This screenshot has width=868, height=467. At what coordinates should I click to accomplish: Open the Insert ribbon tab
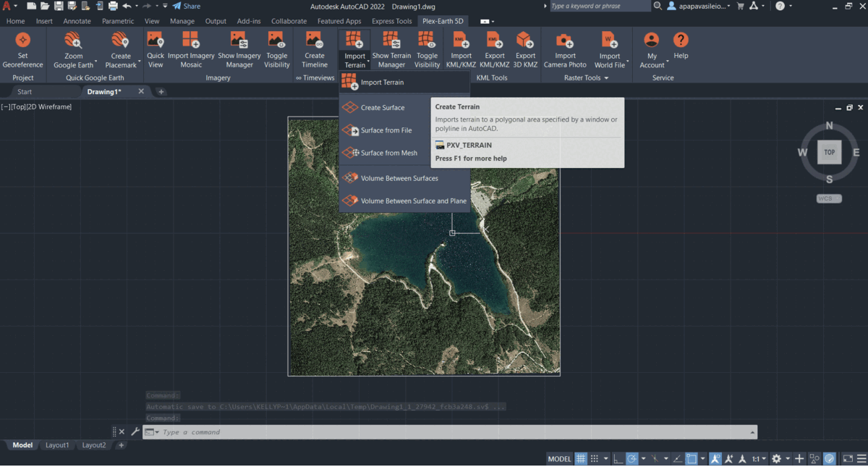pos(44,21)
